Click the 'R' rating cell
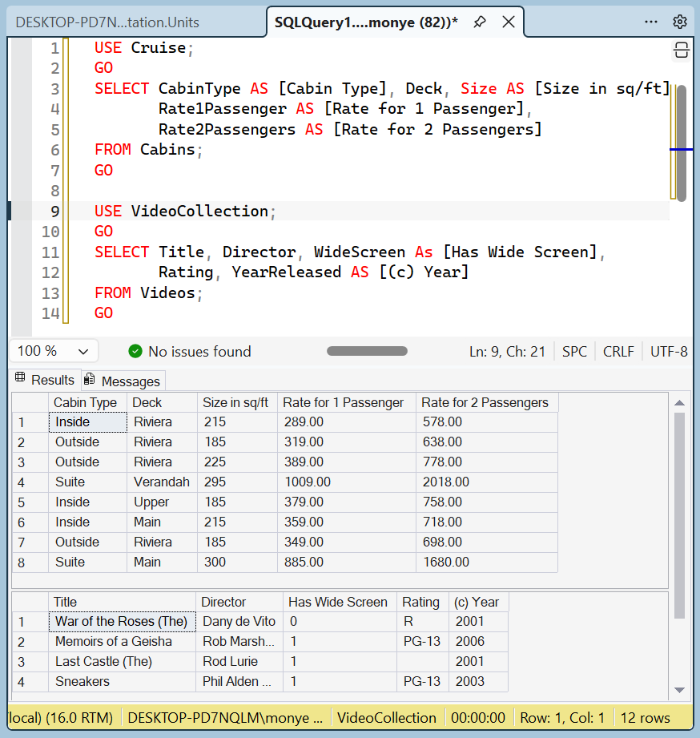The width and height of the screenshot is (700, 738). click(423, 622)
